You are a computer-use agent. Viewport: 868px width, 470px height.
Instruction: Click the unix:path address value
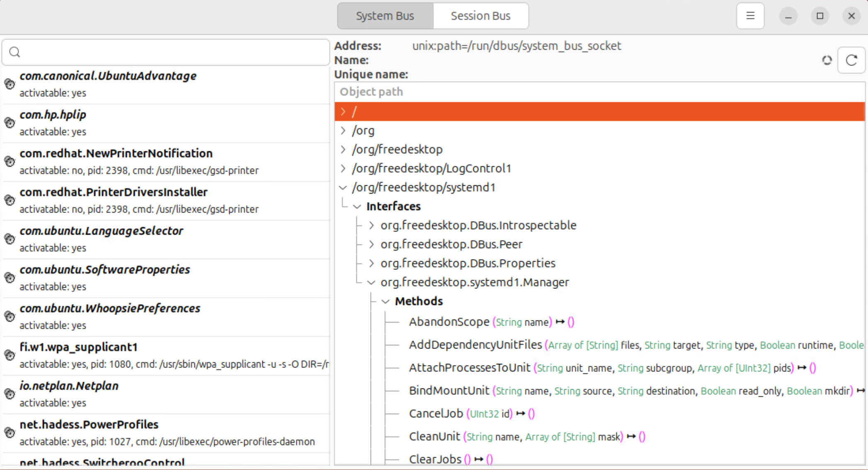point(516,46)
